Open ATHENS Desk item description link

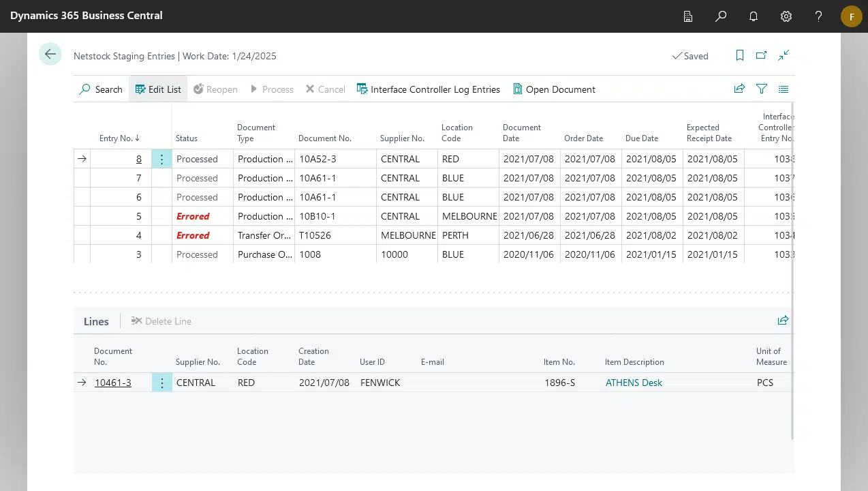coord(634,383)
